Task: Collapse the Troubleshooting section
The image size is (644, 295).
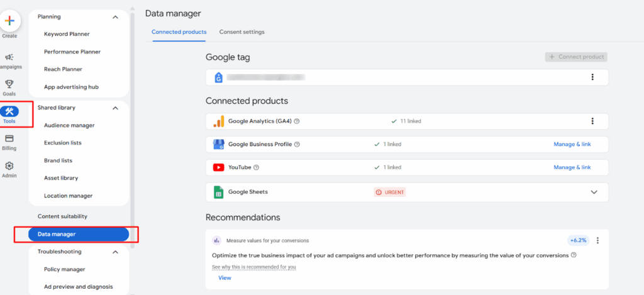Action: tap(116, 252)
